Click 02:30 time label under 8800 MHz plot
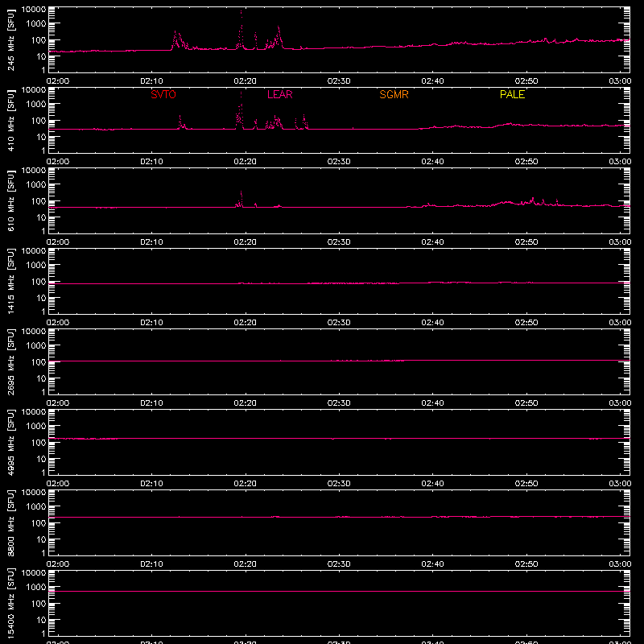Screen dimensions: 644x644 coord(339,564)
